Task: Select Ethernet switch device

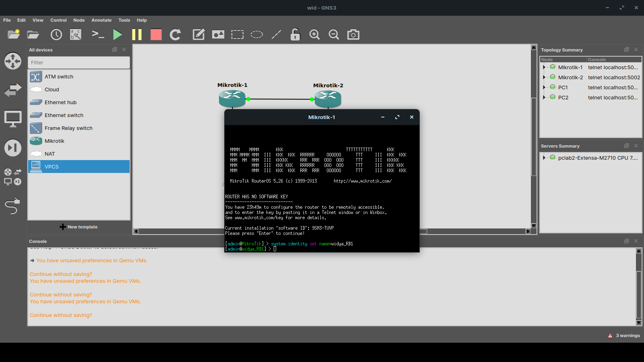Action: [x=79, y=115]
